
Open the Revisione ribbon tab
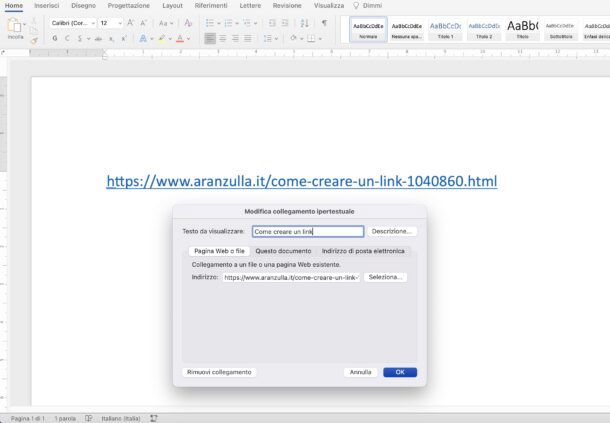(287, 6)
